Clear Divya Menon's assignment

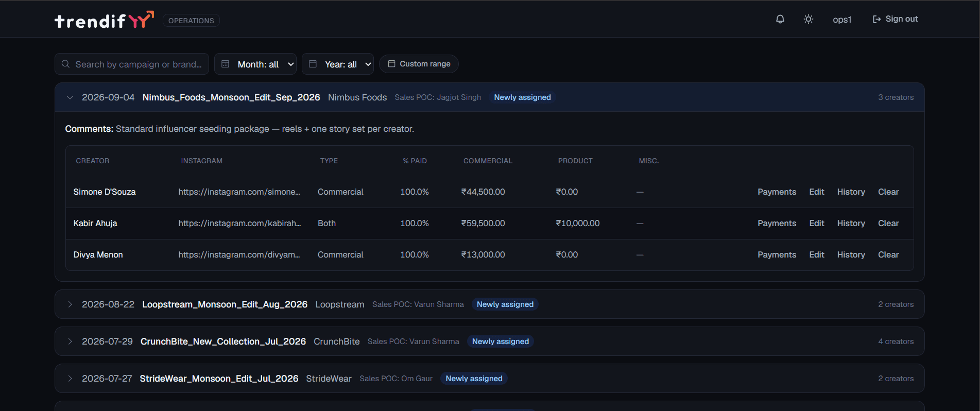(888, 254)
